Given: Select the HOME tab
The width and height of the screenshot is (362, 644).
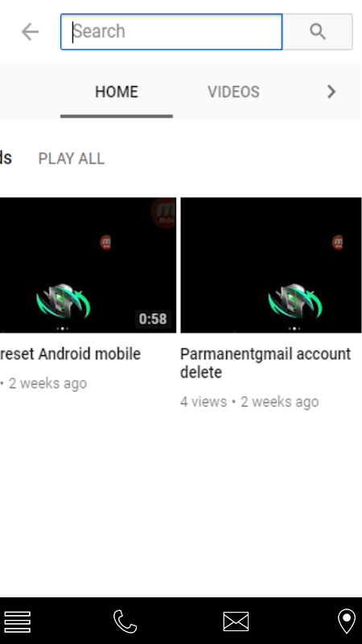Looking at the screenshot, I should coord(117,92).
